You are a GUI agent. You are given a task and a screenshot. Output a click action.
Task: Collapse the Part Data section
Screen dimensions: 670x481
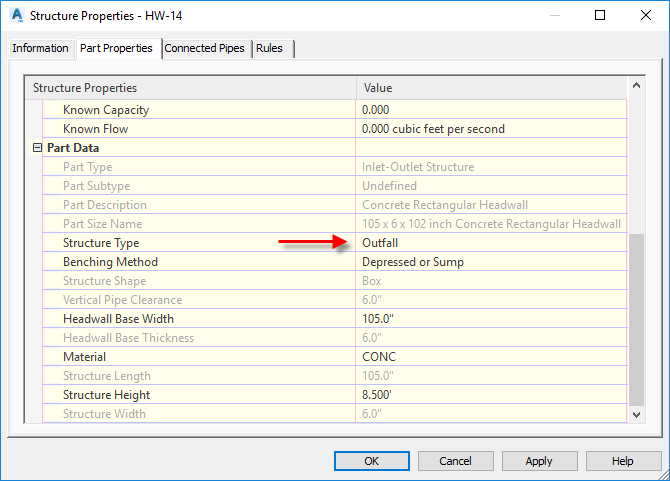click(38, 148)
